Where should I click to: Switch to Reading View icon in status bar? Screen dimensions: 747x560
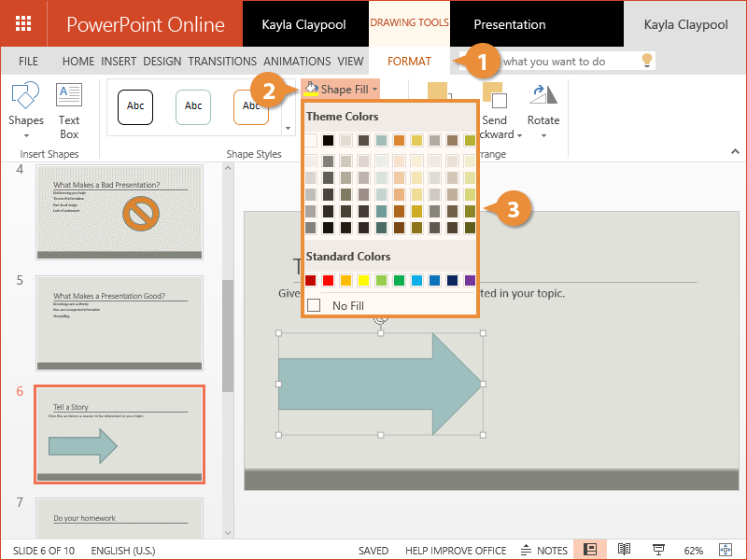(624, 550)
